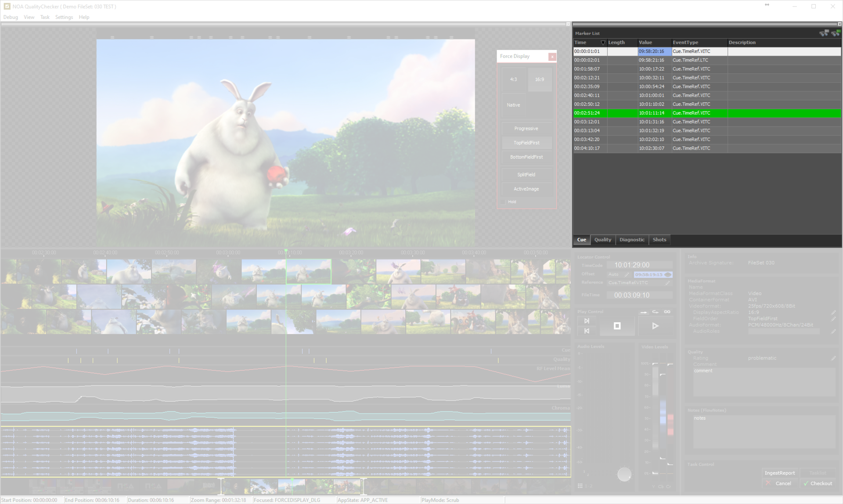Click the right zoom range handle in overview strip
This screenshot has width=843, height=504.
pyautogui.click(x=363, y=486)
